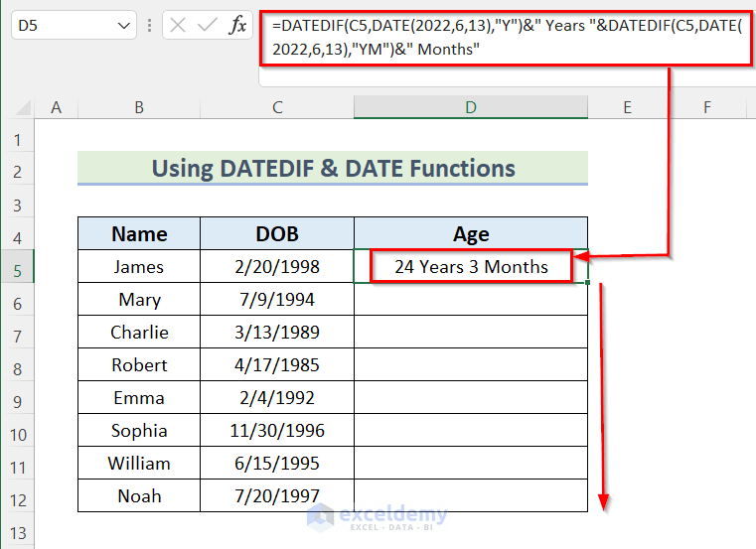This screenshot has height=549, width=756.
Task: Click the date cell '11/30/1996'
Action: (x=277, y=431)
